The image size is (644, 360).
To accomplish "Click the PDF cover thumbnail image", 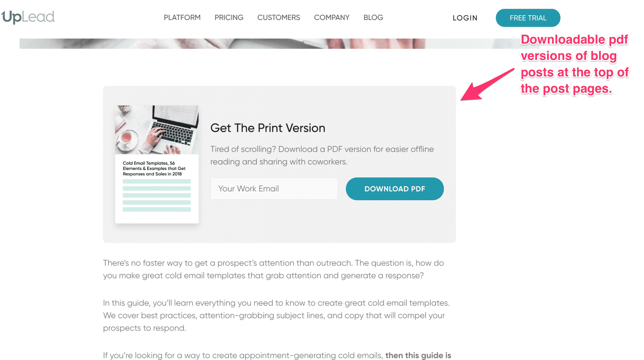I will (x=157, y=164).
